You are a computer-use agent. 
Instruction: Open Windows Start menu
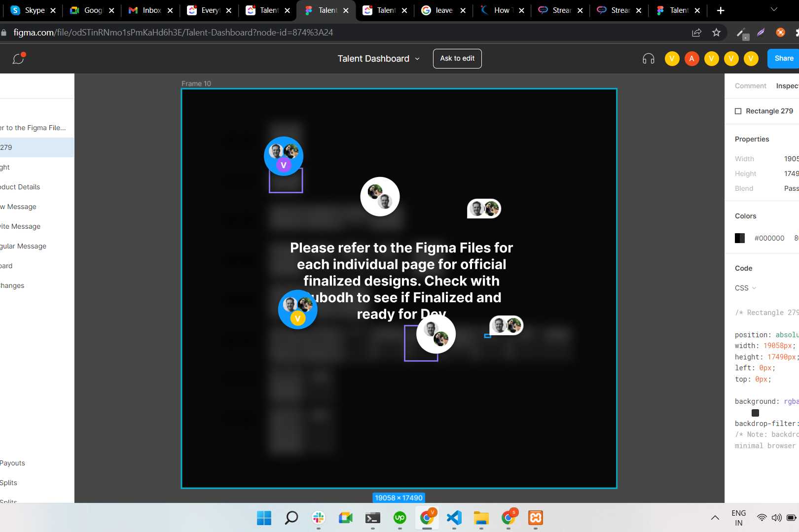coord(264,518)
